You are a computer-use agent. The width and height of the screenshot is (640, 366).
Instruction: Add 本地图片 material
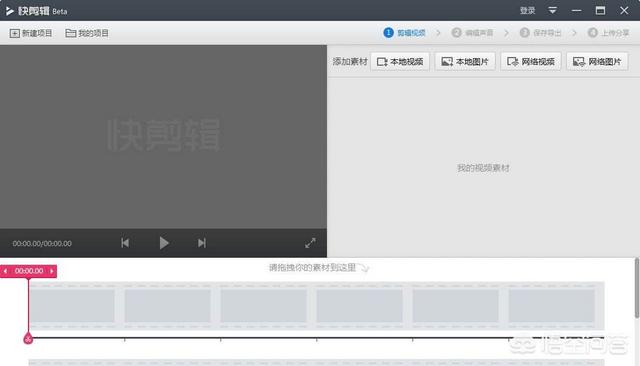tap(465, 62)
